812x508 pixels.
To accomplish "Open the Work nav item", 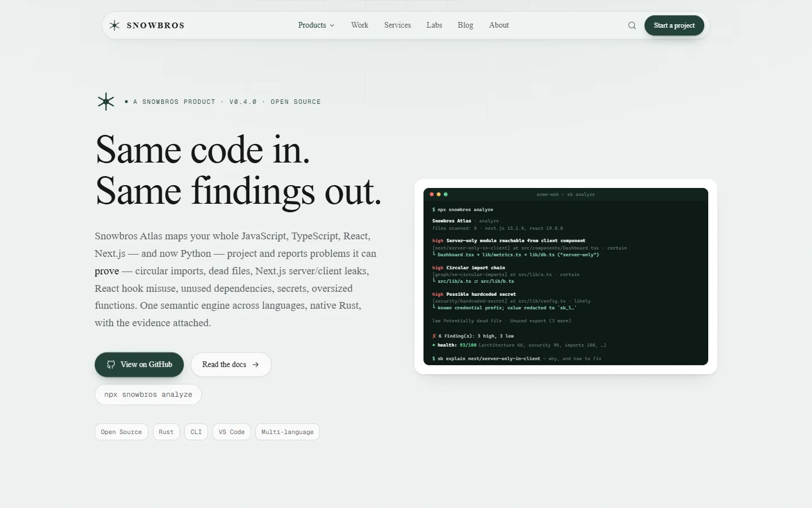I will 360,25.
